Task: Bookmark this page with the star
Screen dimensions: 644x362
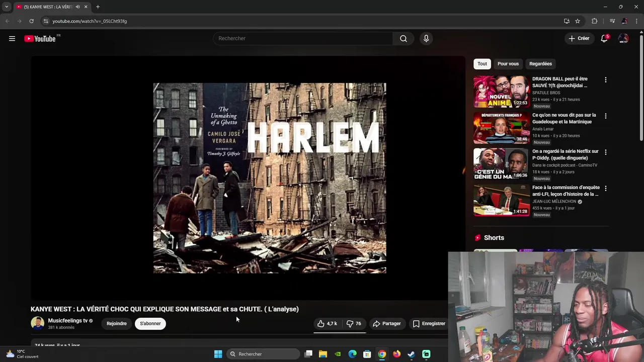Action: 578,21
